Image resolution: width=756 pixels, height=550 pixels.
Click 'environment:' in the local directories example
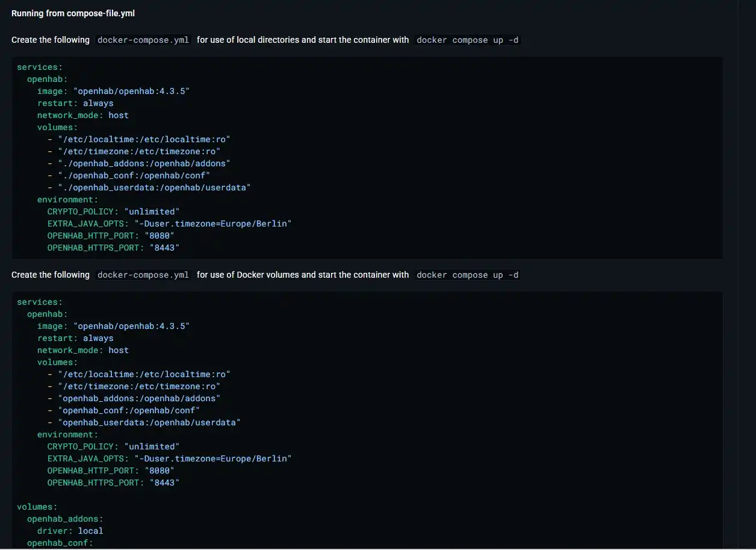(67, 199)
